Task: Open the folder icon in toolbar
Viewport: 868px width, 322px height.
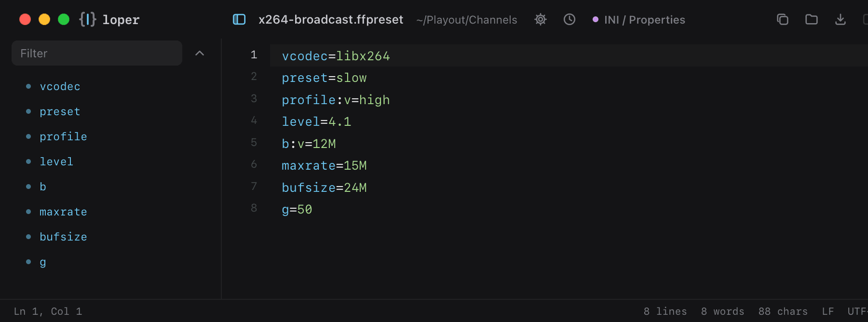Action: pyautogui.click(x=812, y=19)
